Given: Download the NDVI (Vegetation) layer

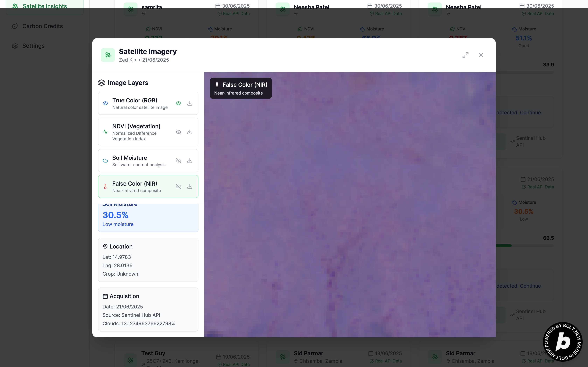Looking at the screenshot, I should [x=190, y=132].
